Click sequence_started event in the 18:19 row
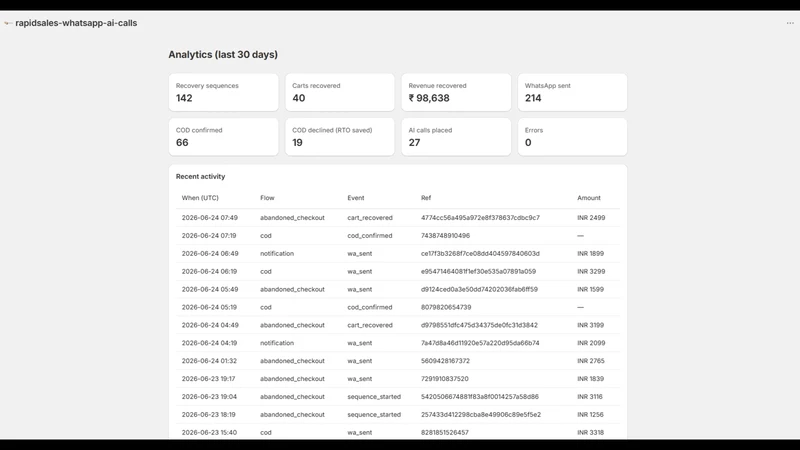 point(374,415)
